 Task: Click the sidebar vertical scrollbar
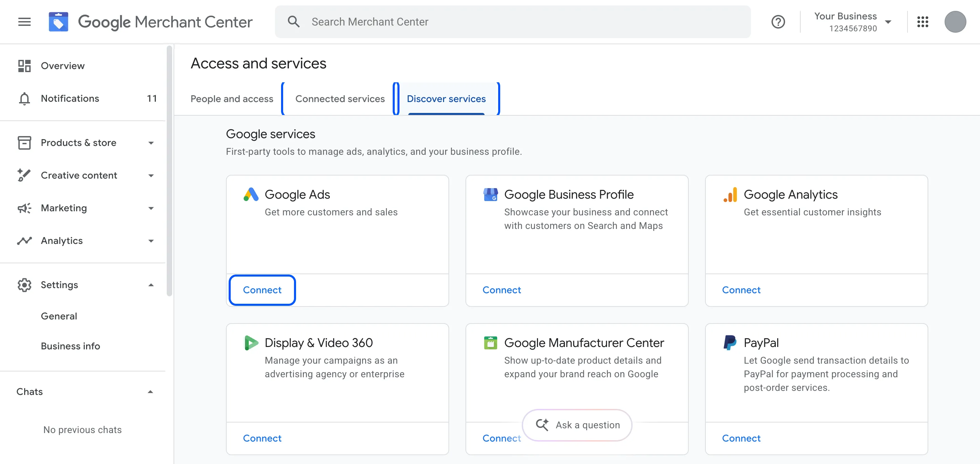169,171
